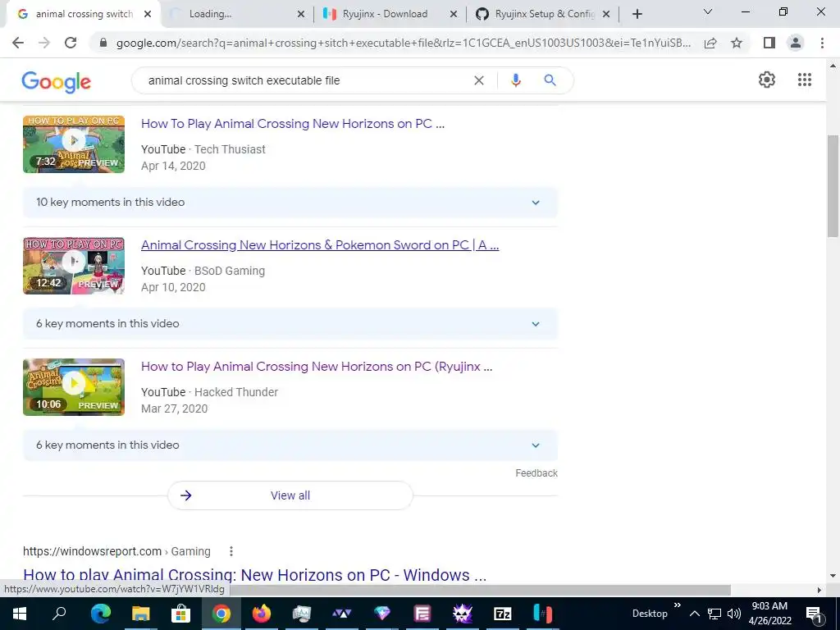
Task: Click the forward navigation arrow
Action: tap(44, 43)
